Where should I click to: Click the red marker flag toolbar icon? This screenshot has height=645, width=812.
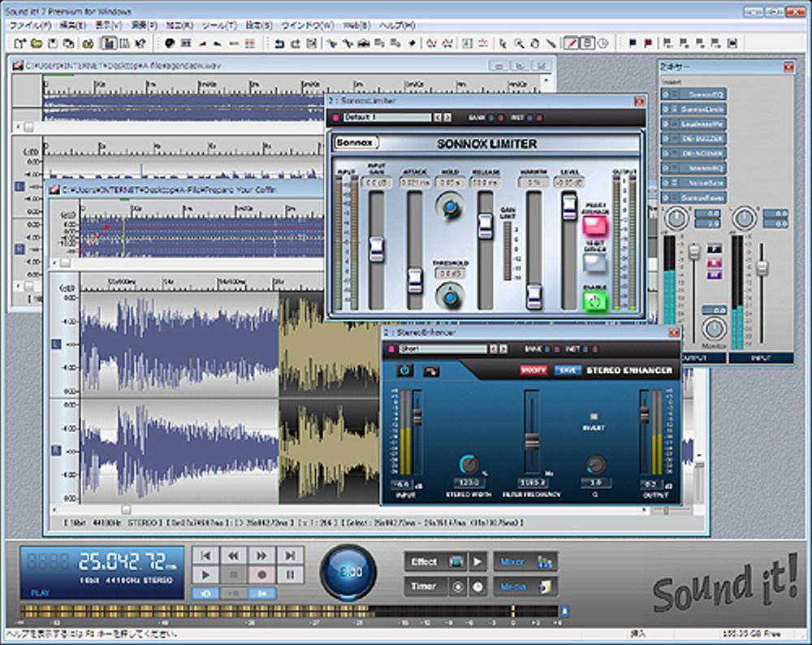click(x=648, y=44)
